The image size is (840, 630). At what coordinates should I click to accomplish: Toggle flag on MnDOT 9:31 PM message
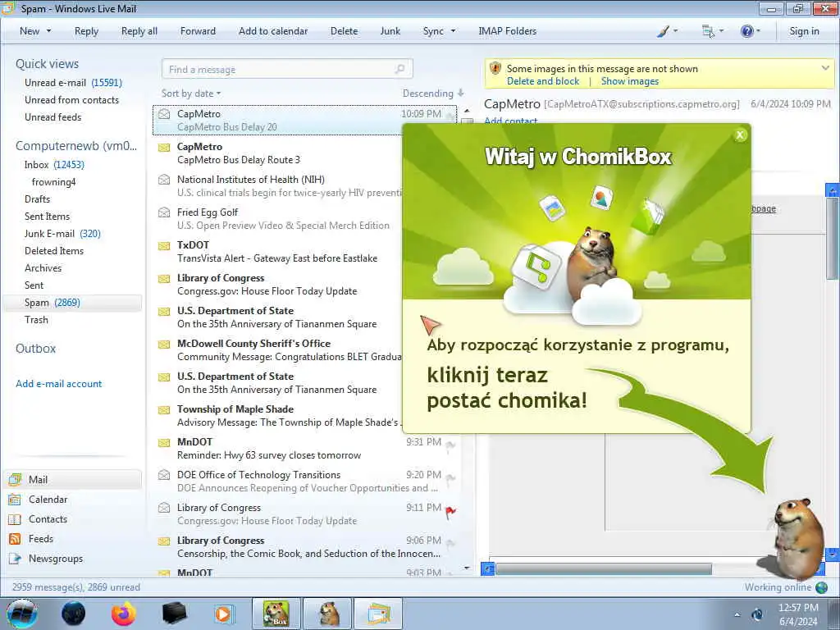click(x=450, y=446)
